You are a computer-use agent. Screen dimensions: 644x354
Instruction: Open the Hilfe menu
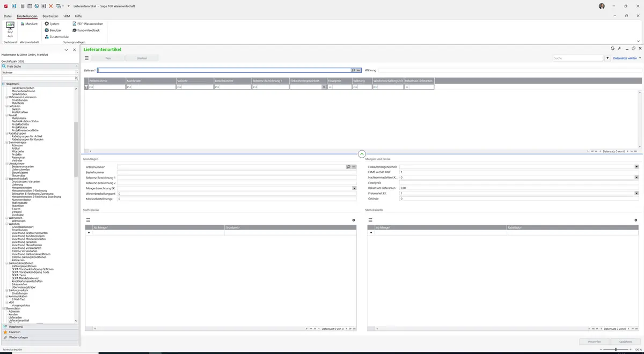tap(78, 16)
